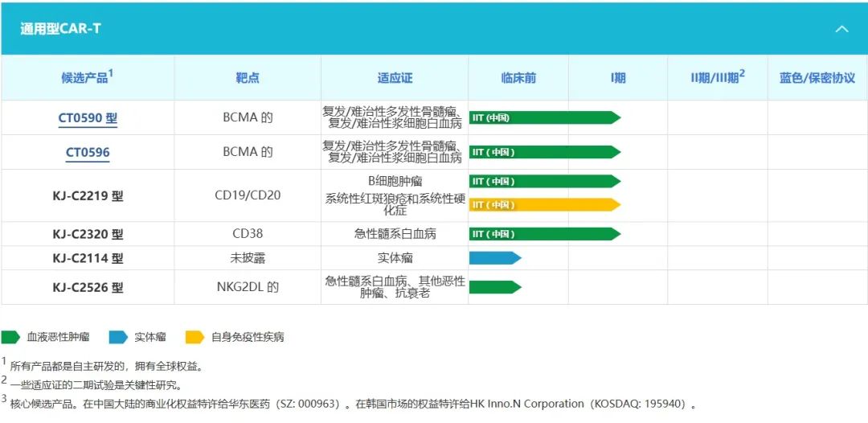Click the blue KJ-C2114 preclinical progress arrow
Viewport: 868px width, 423px height.
coord(494,258)
